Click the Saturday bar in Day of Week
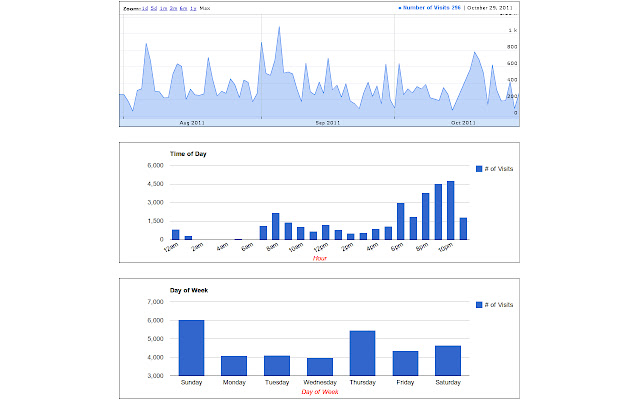Image resolution: width=640 pixels, height=400 pixels. [448, 361]
